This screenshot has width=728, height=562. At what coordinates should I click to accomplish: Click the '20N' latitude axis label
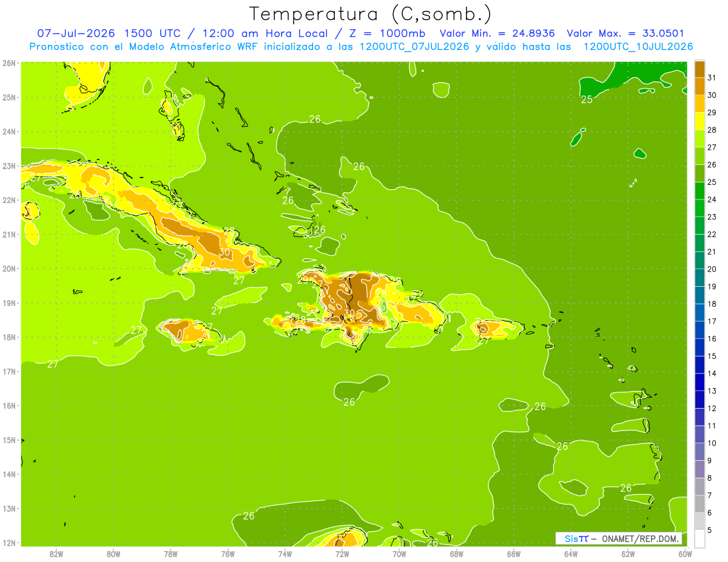pyautogui.click(x=8, y=269)
